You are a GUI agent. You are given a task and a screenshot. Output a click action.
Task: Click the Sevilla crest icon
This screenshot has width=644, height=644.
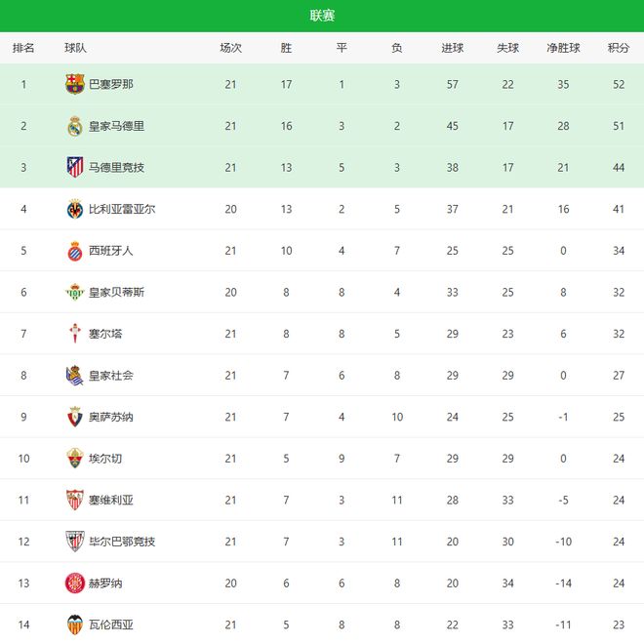[75, 500]
